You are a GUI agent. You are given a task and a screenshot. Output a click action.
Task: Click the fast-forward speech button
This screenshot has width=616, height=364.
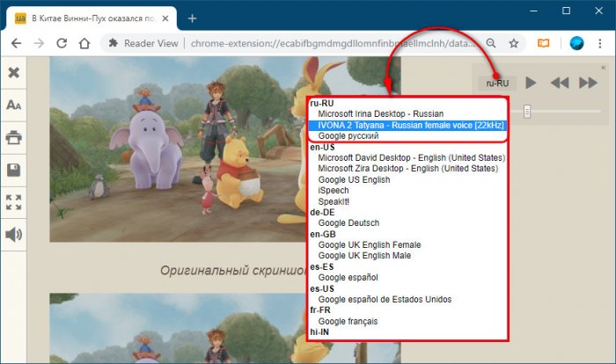click(588, 83)
